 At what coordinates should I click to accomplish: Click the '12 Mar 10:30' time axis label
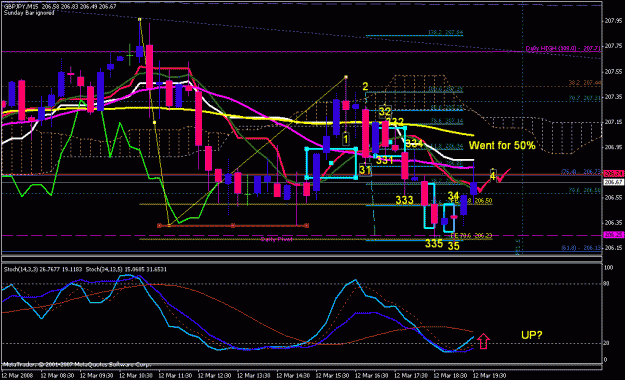pyautogui.click(x=136, y=376)
